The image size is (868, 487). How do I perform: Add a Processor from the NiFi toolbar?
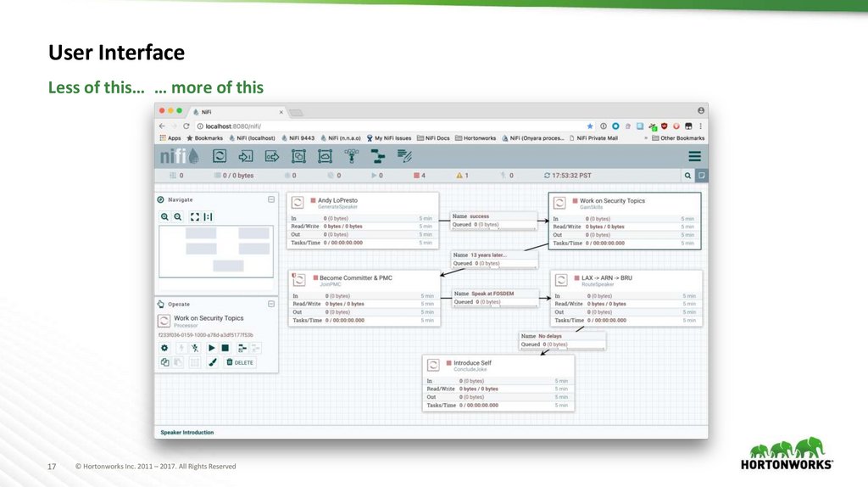point(220,156)
